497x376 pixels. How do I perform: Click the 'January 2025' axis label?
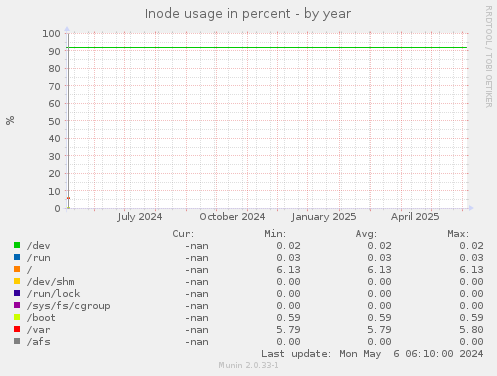tap(324, 217)
